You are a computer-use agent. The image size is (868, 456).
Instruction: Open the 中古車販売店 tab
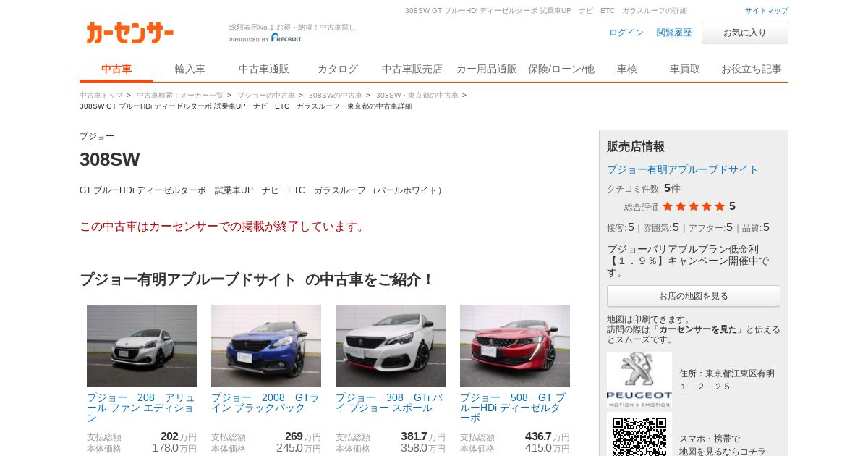[x=412, y=69]
